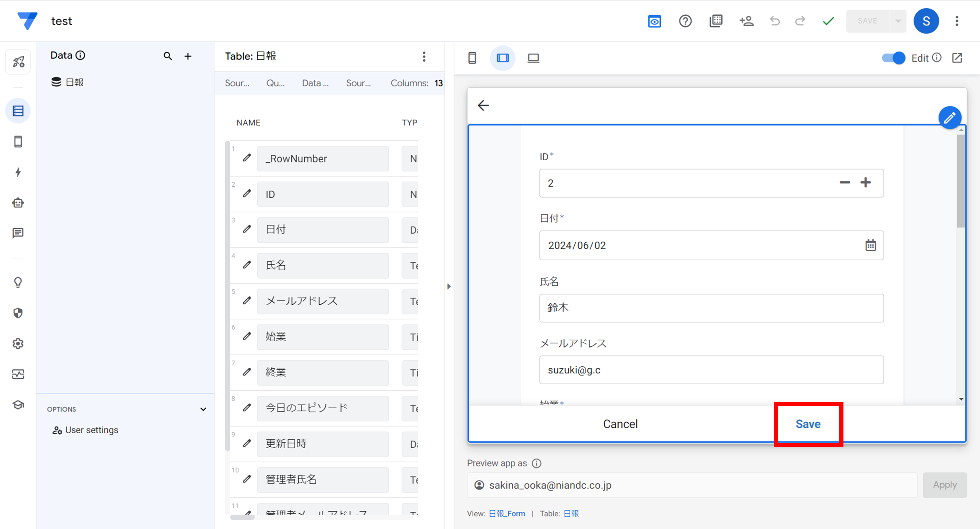This screenshot has height=529, width=980.
Task: Switch preview to mobile phone layout
Action: [x=472, y=58]
